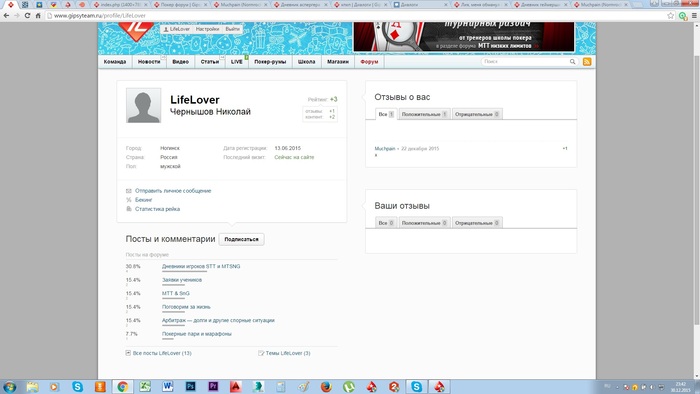The height and width of the screenshot is (394, 700).
Task: Open the Покер-румы menu item
Action: click(270, 62)
